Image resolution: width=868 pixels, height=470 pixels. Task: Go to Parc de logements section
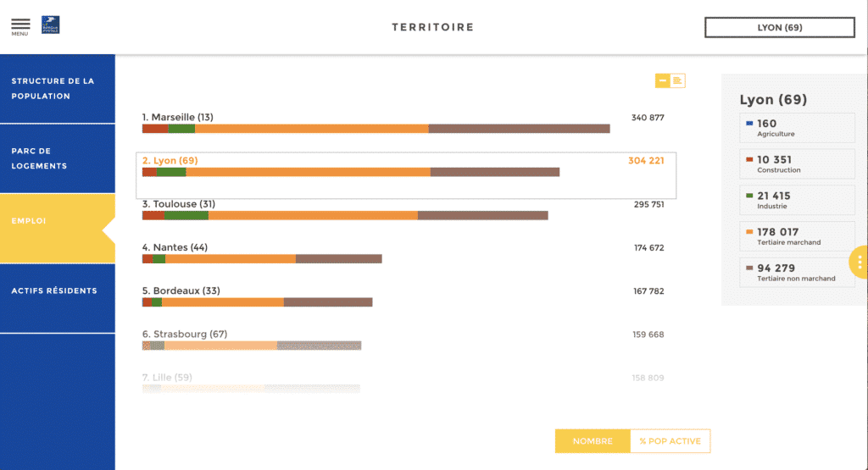(57, 158)
